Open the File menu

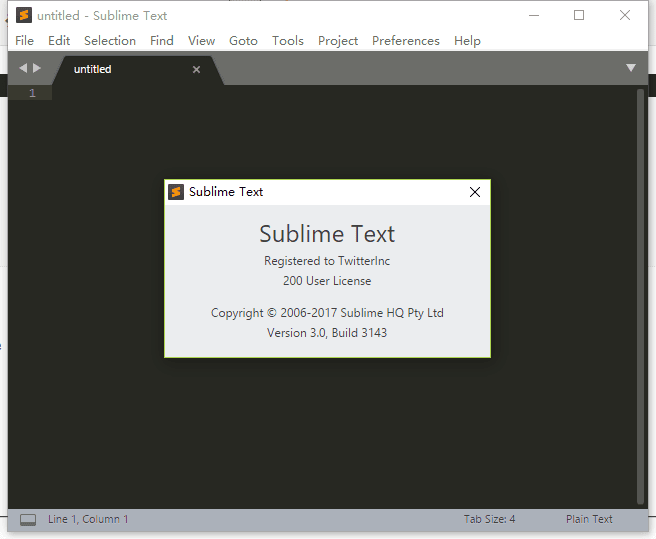24,41
